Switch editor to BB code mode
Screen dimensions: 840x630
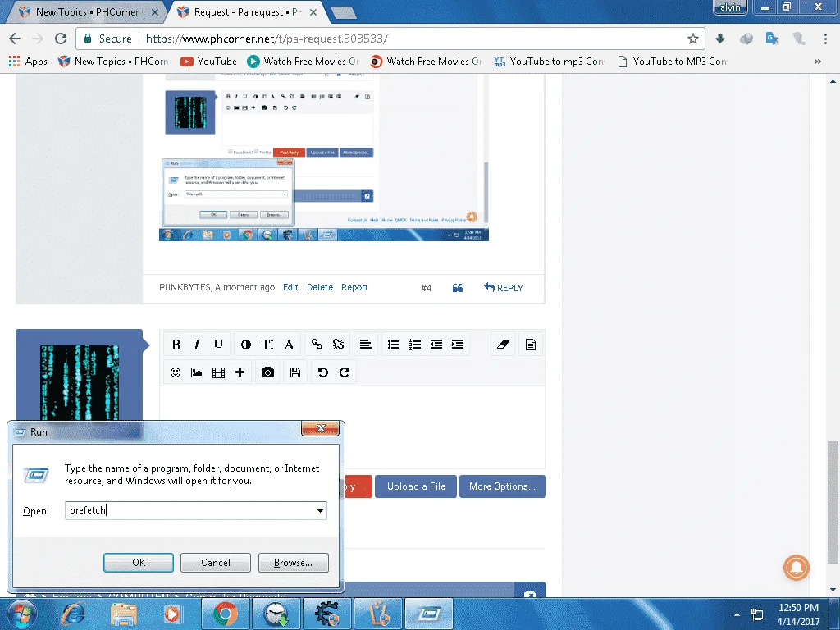(531, 345)
